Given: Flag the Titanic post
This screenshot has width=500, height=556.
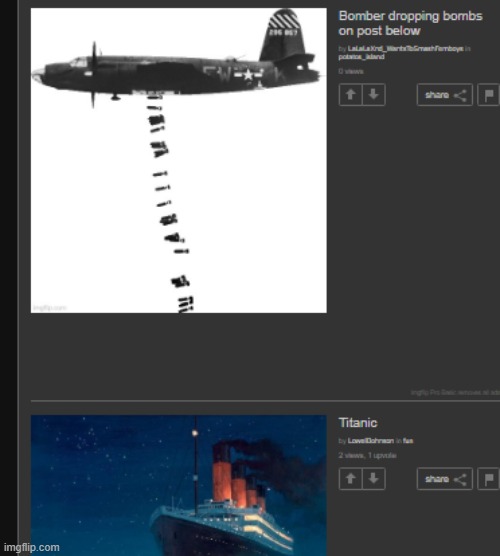Looking at the screenshot, I should (x=489, y=479).
